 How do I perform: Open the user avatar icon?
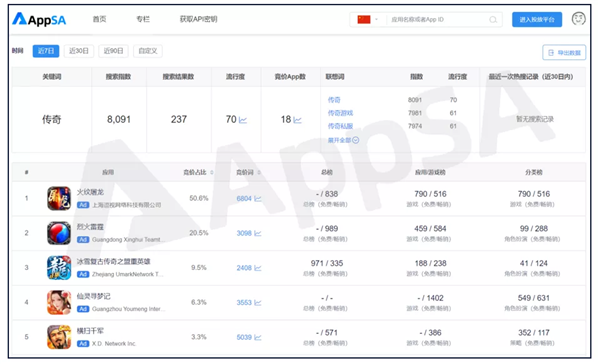click(x=578, y=18)
